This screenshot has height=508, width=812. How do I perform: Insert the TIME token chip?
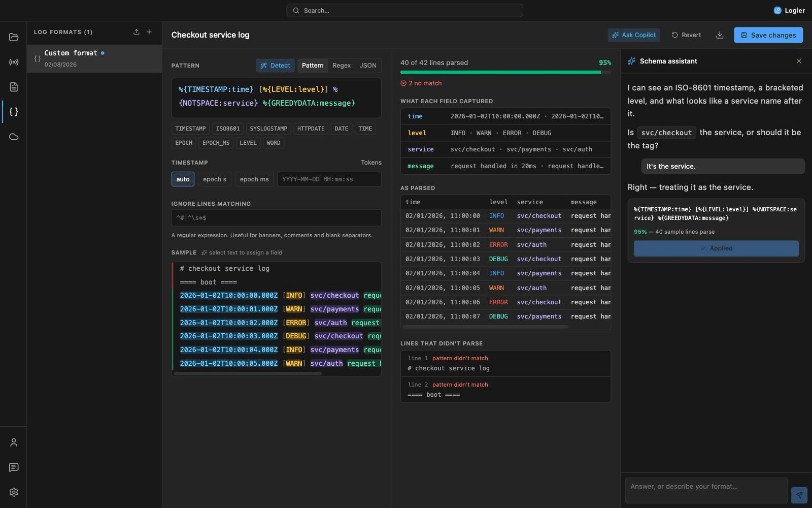(365, 129)
